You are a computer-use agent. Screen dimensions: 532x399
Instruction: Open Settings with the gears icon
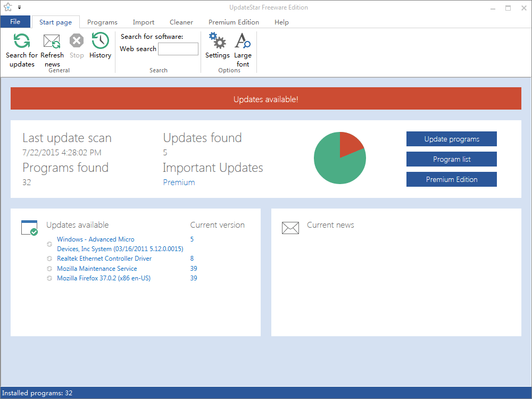coord(218,41)
